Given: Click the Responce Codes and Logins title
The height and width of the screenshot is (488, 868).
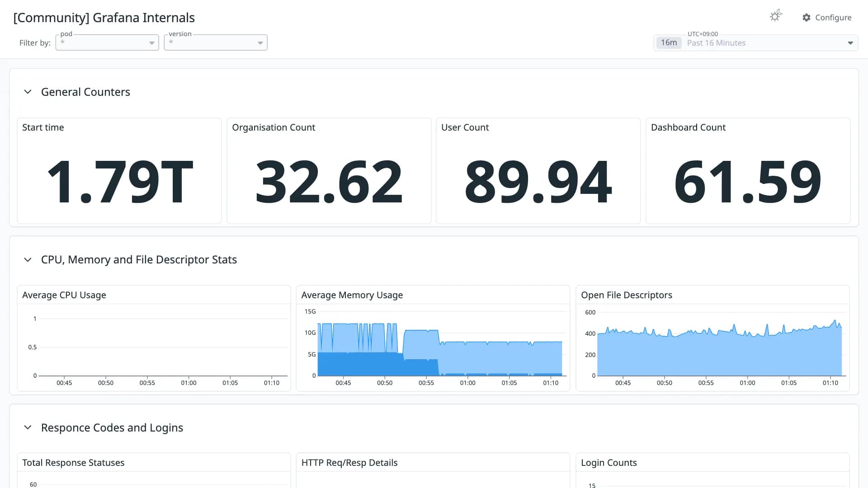Looking at the screenshot, I should (112, 427).
